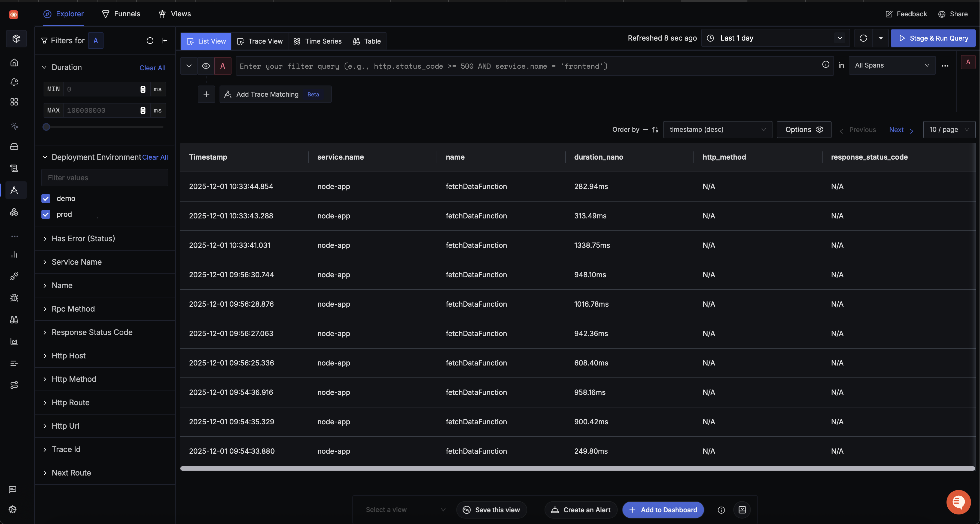Open the All Spans dropdown
This screenshot has width=980, height=524.
tap(892, 65)
